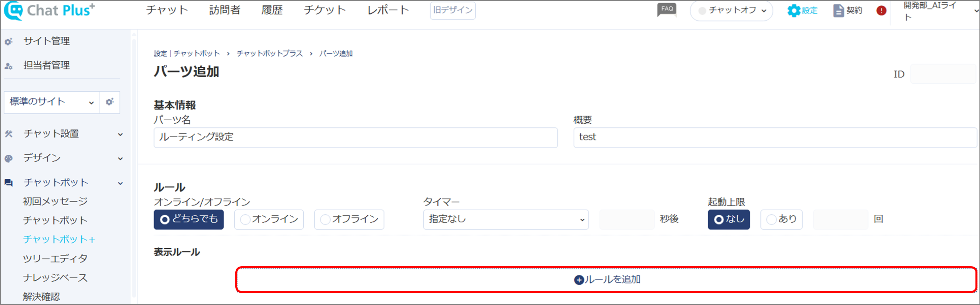Screen dimensions: 980x305
Task: Click the red alert notification icon
Action: (881, 11)
